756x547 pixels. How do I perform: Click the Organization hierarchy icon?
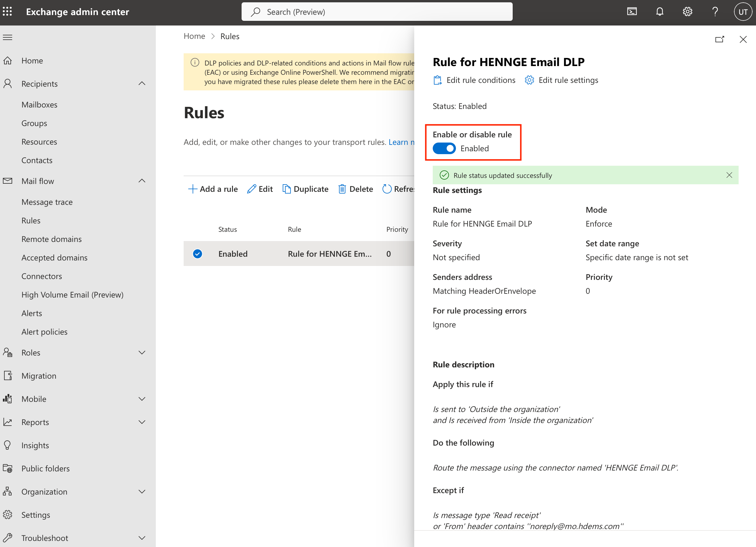(7, 491)
